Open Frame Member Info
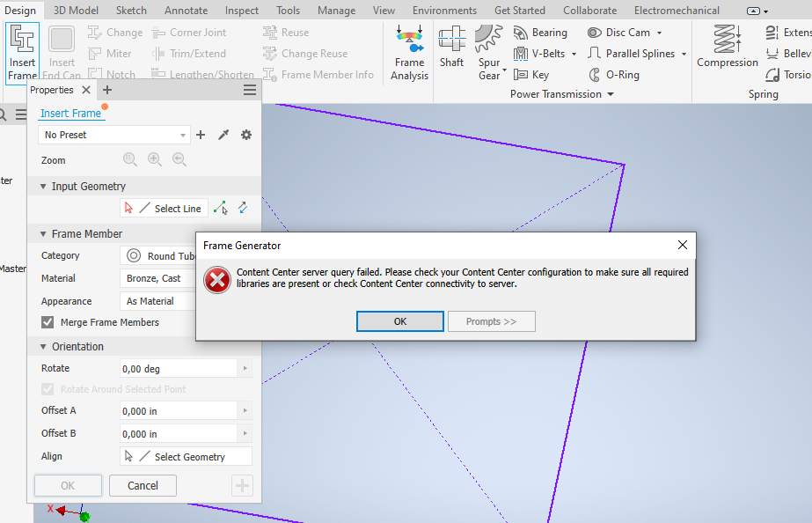The image size is (812, 523). [318, 74]
